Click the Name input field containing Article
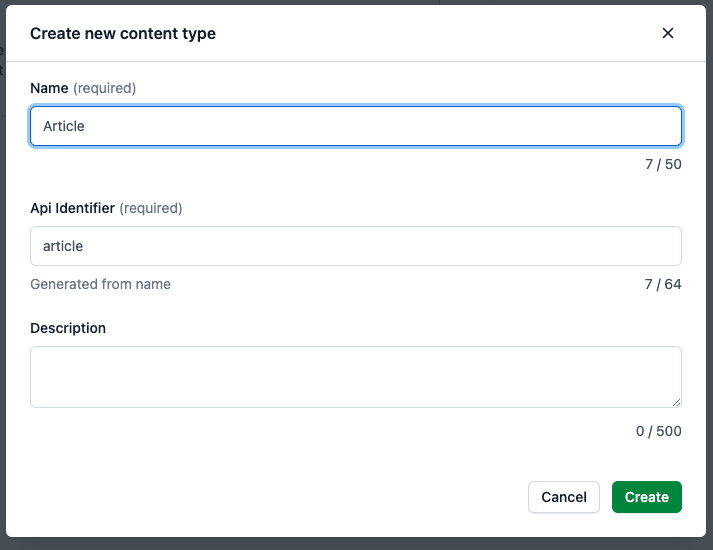 356,127
